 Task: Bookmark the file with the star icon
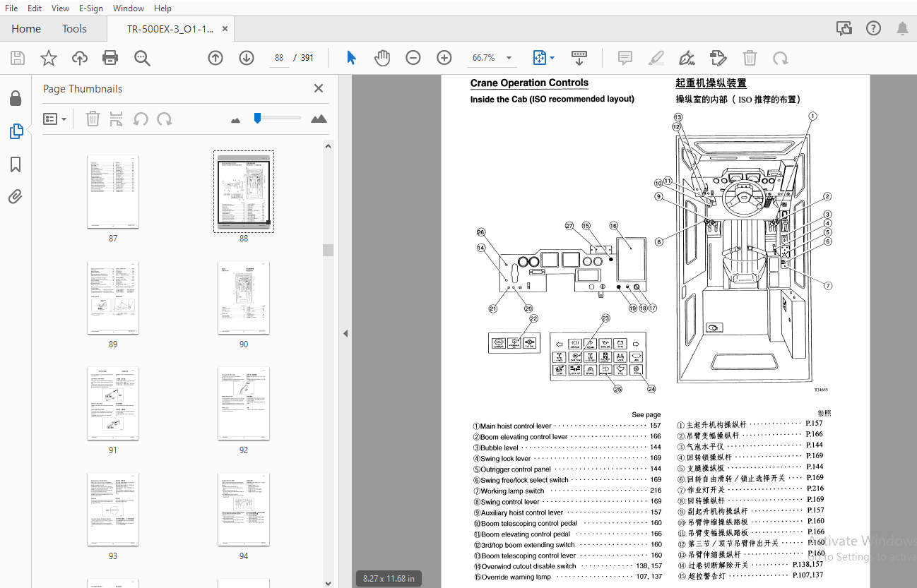pyautogui.click(x=48, y=58)
